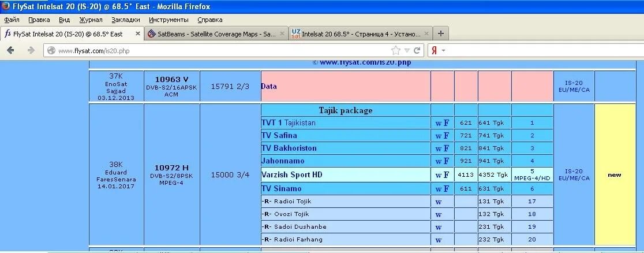
Task: Open the Закладки menu
Action: coord(126,20)
